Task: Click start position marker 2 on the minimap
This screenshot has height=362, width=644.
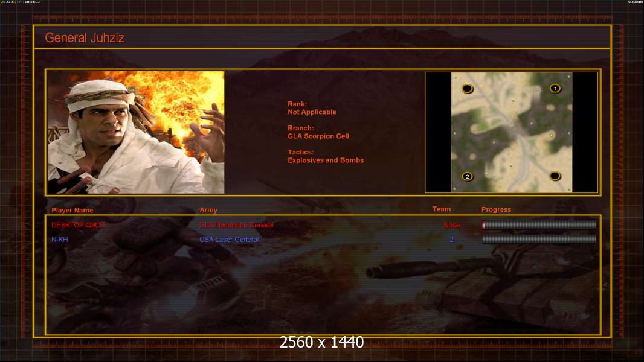Action: (468, 176)
